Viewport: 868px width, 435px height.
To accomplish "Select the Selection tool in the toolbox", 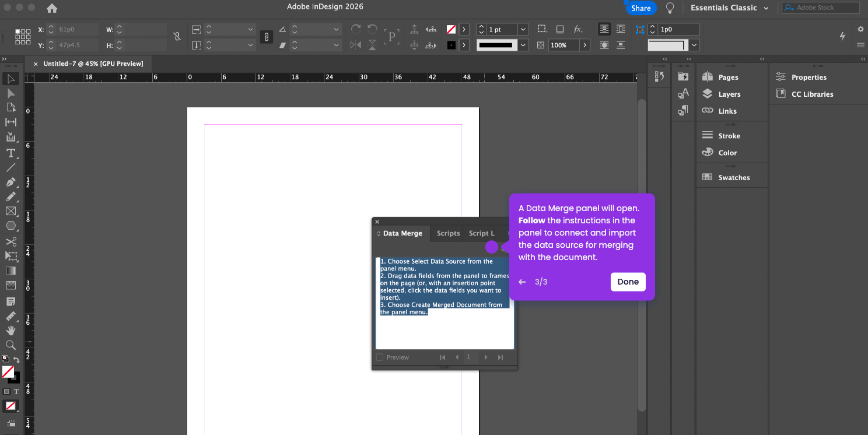I will point(11,79).
